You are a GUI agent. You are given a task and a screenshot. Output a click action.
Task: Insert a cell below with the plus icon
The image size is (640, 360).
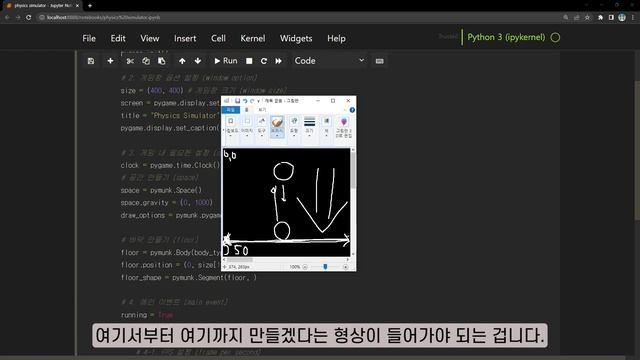[x=110, y=61]
